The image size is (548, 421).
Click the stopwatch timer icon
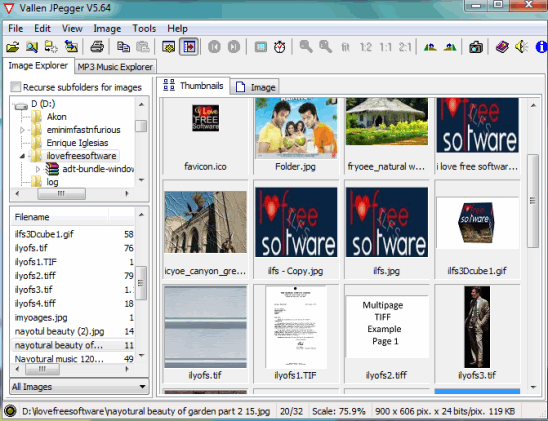coord(280,46)
